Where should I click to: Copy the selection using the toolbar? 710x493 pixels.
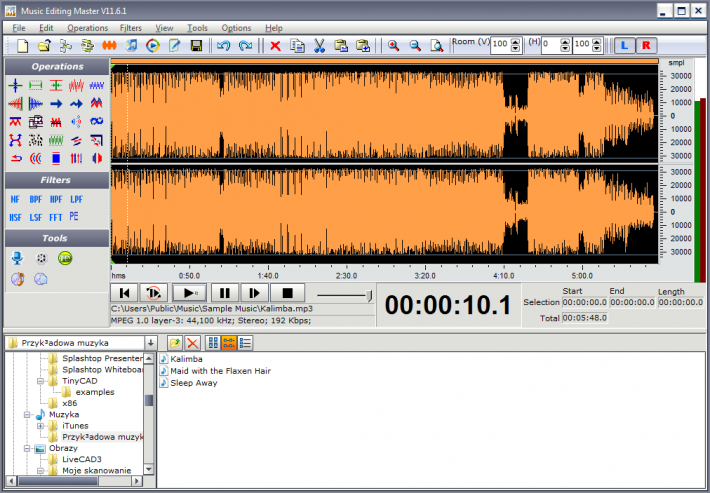coord(297,45)
